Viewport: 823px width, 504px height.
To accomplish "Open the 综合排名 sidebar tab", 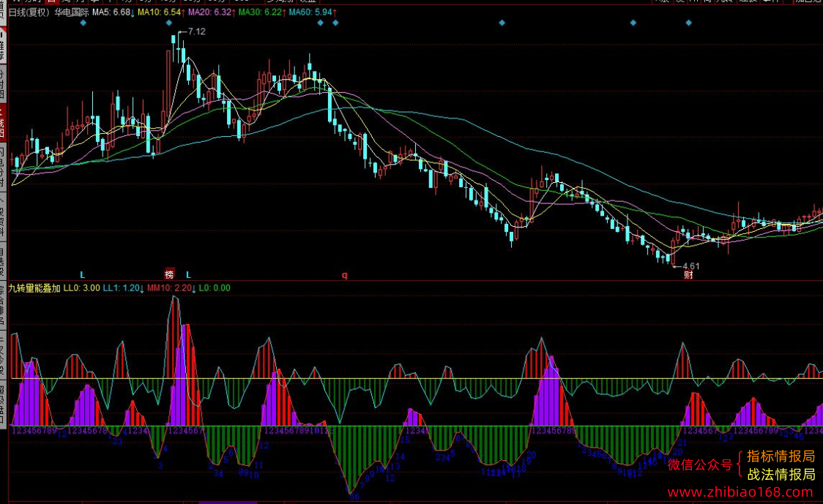I will [3, 305].
